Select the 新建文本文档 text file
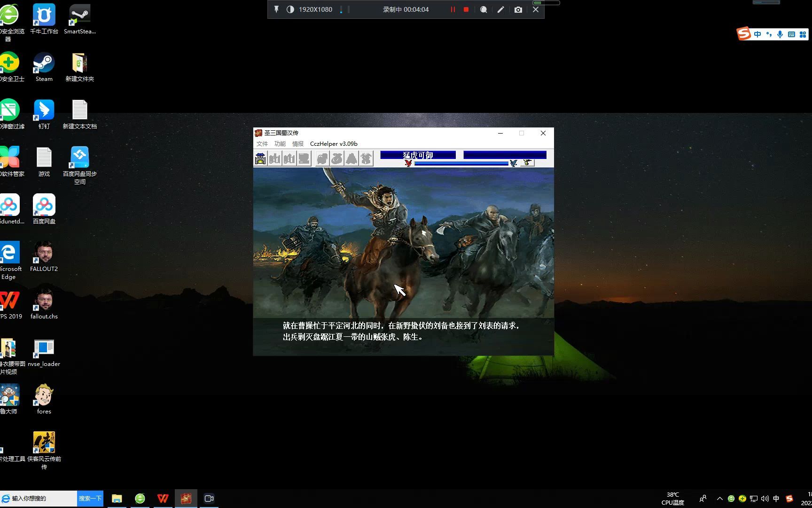This screenshot has height=508, width=812. pyautogui.click(x=80, y=114)
